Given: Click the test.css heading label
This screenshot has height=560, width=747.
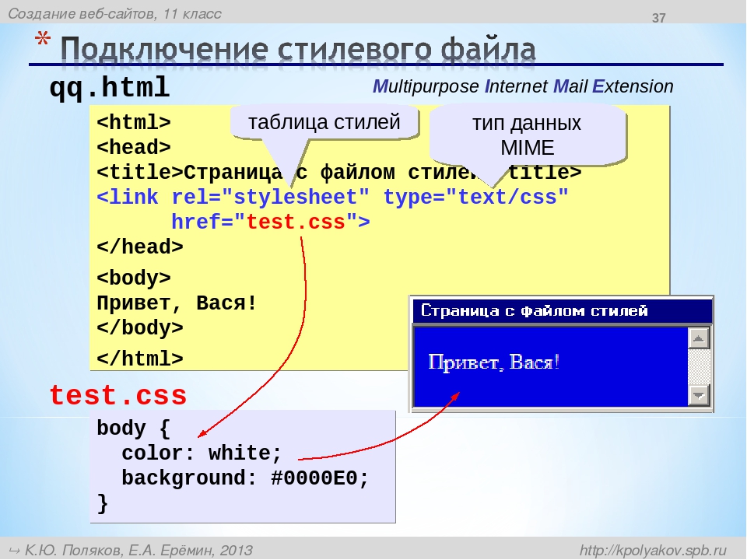Looking at the screenshot, I should [118, 395].
